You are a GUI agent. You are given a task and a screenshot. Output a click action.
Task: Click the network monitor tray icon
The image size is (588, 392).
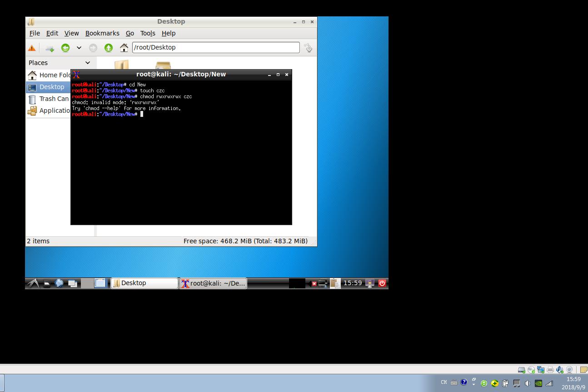[x=323, y=283]
